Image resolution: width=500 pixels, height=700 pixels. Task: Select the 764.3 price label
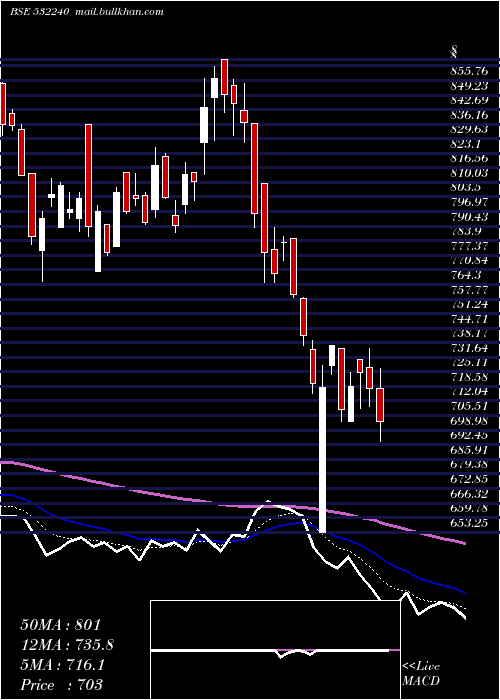(x=465, y=275)
